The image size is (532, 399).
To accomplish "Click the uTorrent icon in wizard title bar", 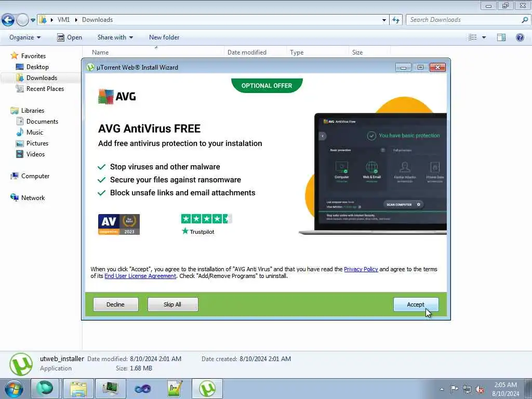I will pyautogui.click(x=90, y=67).
